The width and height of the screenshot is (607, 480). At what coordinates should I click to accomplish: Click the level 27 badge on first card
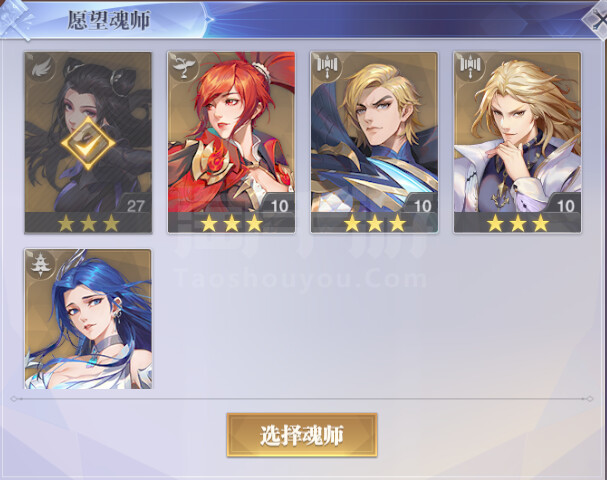click(x=135, y=205)
